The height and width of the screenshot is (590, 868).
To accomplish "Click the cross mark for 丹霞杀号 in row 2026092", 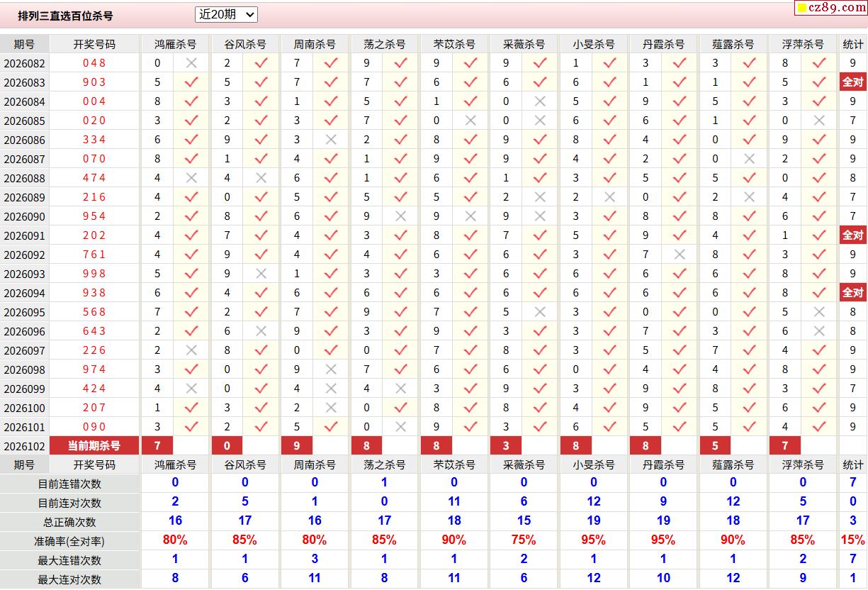I will coord(680,255).
